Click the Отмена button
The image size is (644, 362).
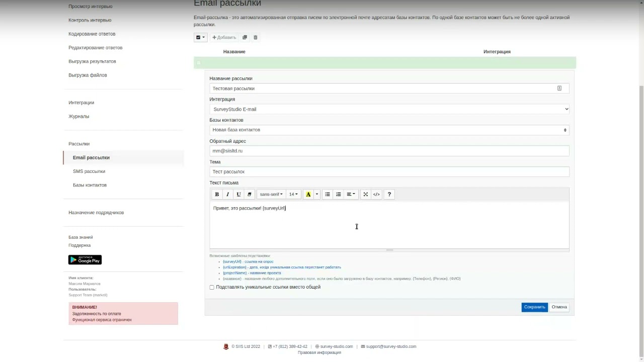coord(559,307)
